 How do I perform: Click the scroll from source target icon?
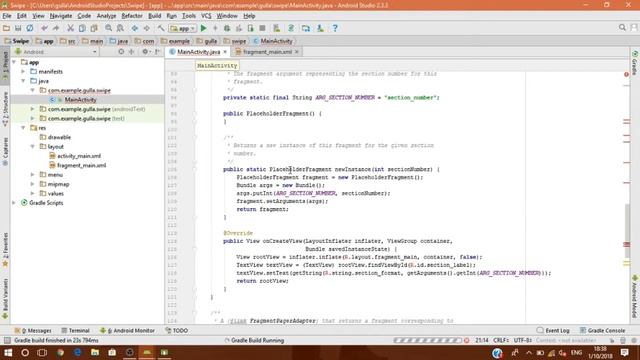(121, 52)
